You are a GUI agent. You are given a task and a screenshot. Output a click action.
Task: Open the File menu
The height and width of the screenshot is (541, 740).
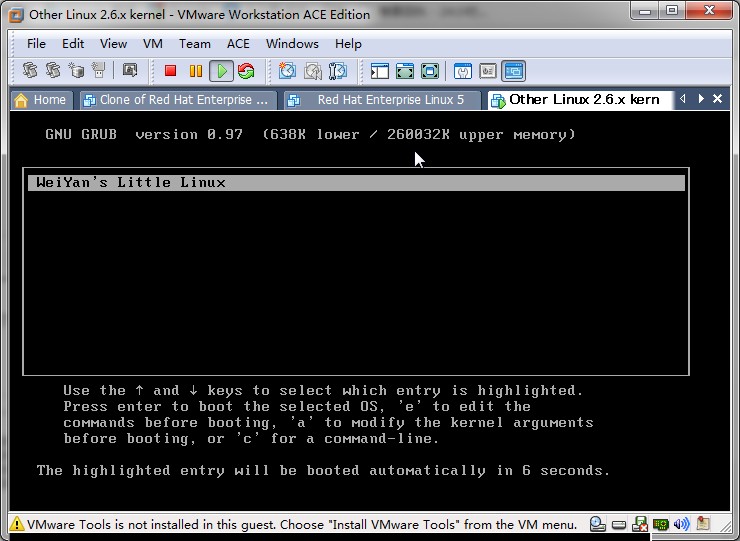click(x=36, y=44)
